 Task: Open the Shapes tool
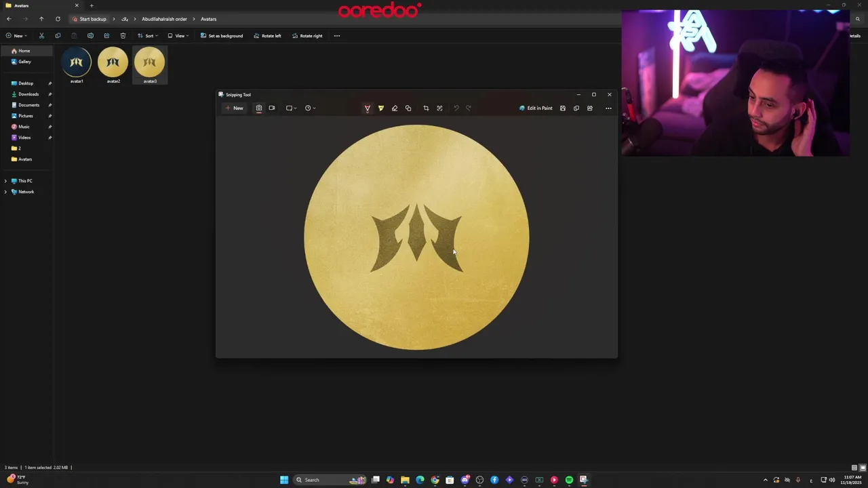(x=408, y=108)
